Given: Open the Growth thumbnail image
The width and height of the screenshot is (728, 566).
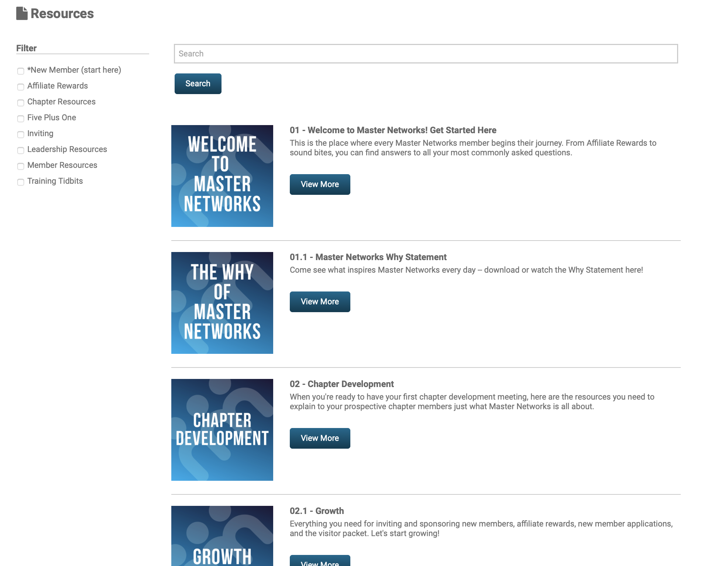Looking at the screenshot, I should coord(222,536).
